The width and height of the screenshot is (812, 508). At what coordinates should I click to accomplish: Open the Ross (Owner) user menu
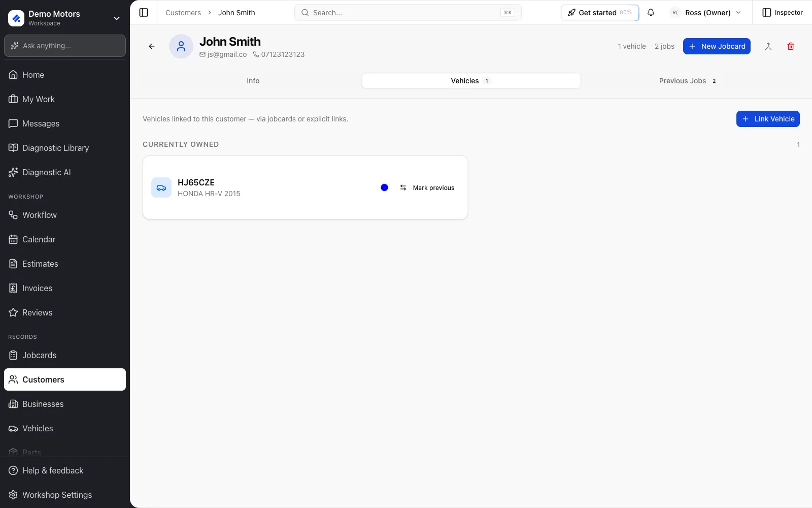(x=705, y=13)
